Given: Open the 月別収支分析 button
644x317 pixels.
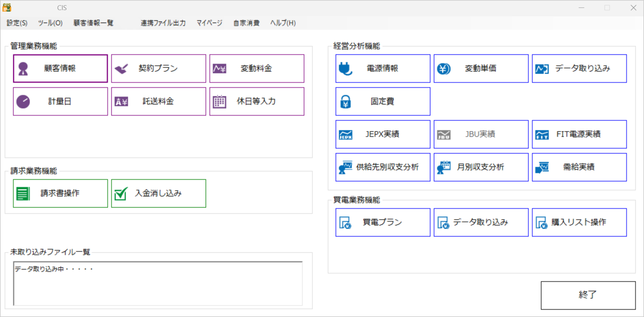Looking at the screenshot, I should [481, 167].
